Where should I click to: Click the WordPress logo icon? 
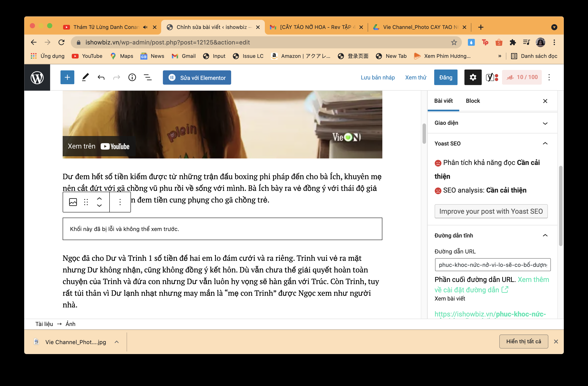(37, 78)
